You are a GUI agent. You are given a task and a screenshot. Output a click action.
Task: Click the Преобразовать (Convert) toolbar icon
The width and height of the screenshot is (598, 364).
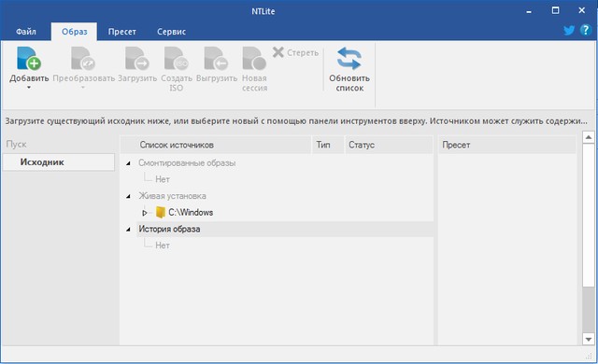point(83,59)
